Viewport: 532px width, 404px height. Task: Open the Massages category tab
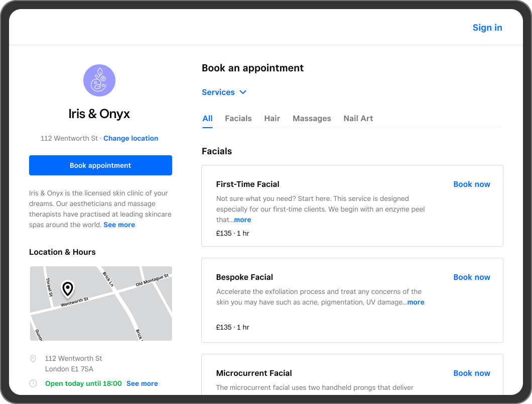pos(312,118)
